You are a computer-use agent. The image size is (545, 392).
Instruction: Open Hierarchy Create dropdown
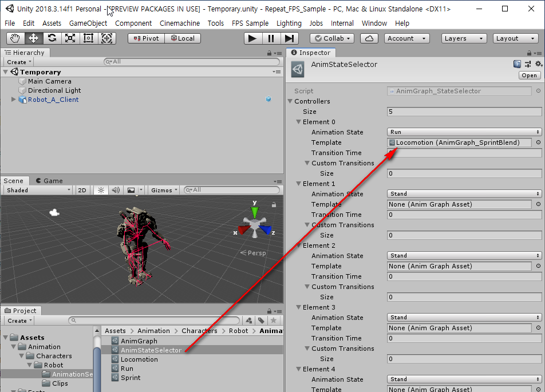pyautogui.click(x=19, y=62)
